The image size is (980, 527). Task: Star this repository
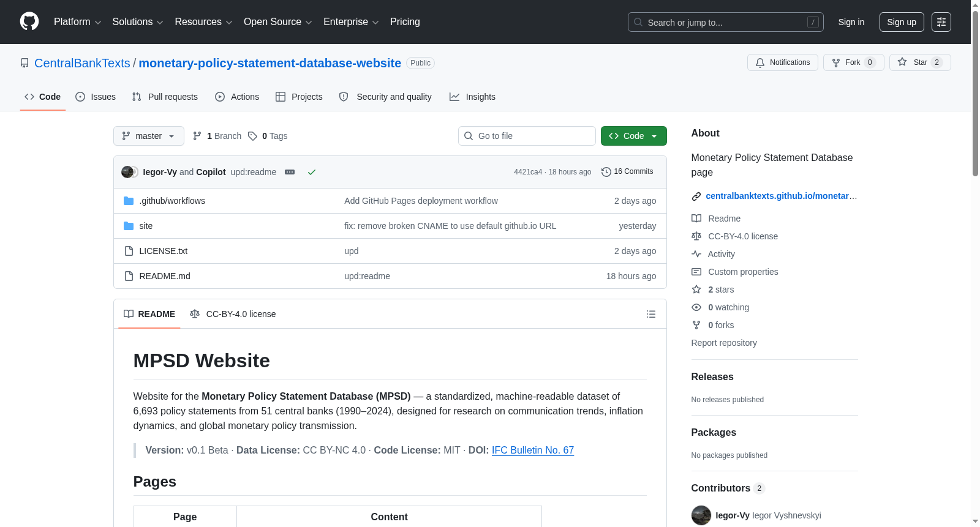coord(920,62)
